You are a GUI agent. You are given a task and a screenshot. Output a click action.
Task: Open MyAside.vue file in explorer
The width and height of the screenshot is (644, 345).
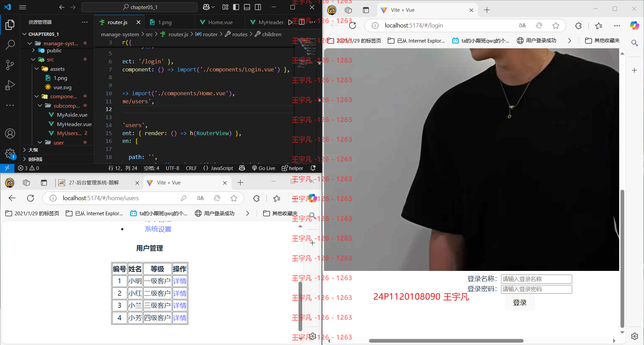[x=72, y=115]
